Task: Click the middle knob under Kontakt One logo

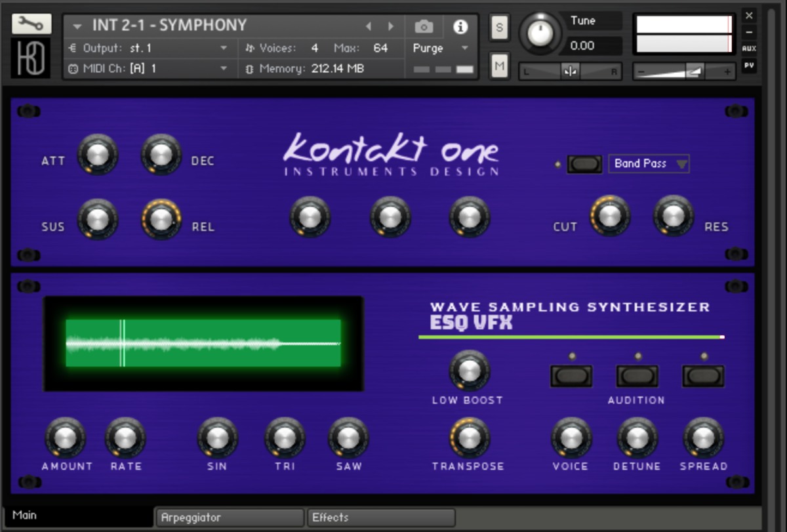Action: click(390, 216)
